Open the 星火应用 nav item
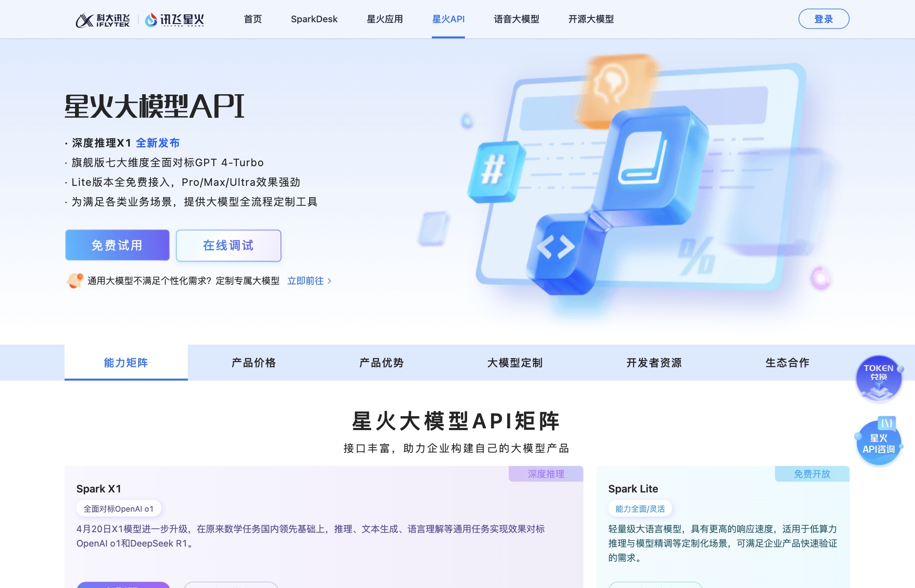Viewport: 915px width, 588px height. (385, 19)
